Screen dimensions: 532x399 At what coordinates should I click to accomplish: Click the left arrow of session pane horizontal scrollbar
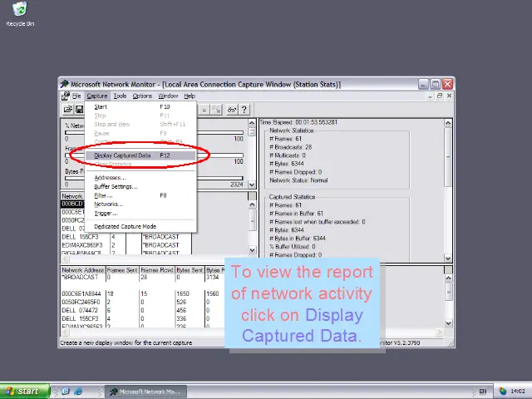coord(65,259)
